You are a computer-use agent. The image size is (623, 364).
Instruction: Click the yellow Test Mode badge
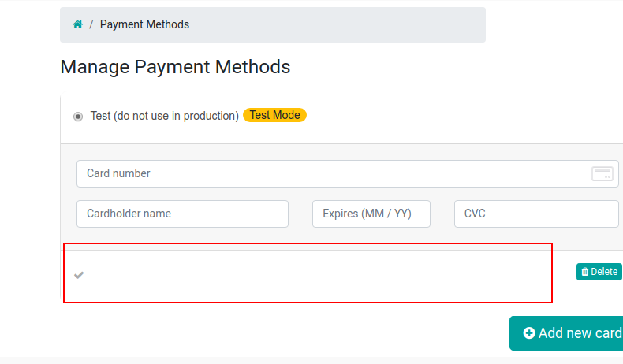tap(274, 115)
